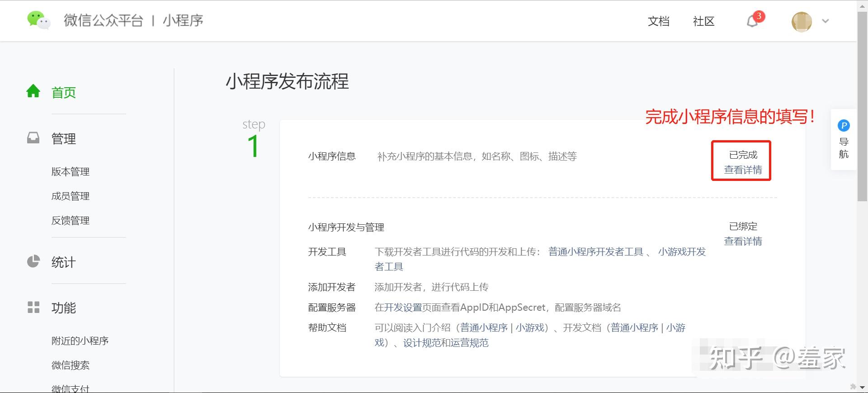Click the scrollbar down arrow

pyautogui.click(x=863, y=388)
